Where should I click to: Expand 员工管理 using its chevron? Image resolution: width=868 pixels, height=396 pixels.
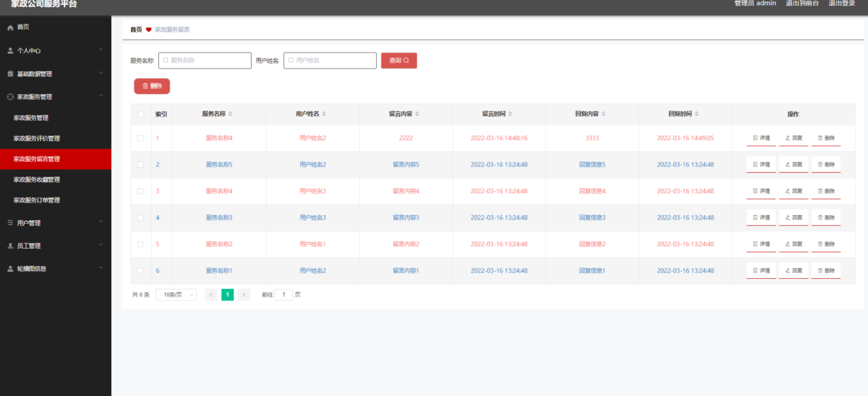[101, 245]
